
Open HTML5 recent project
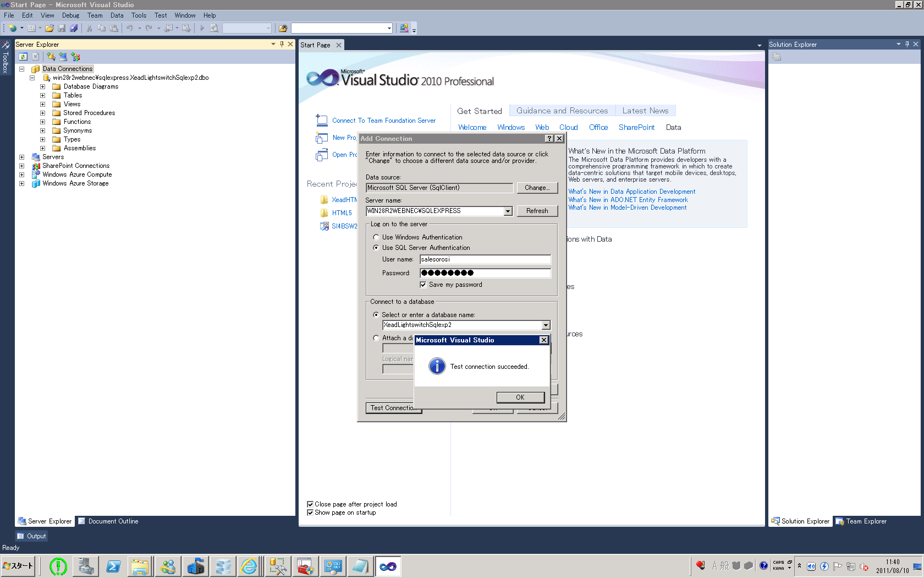342,213
